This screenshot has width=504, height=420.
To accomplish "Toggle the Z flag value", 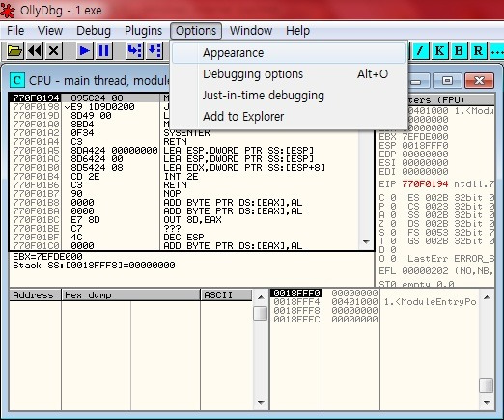I will [393, 224].
